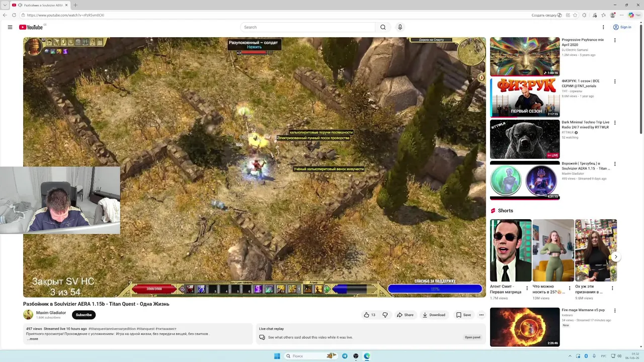Open Ворожей Soulvizier video thumbnail
The height and width of the screenshot is (362, 644).
point(525,180)
